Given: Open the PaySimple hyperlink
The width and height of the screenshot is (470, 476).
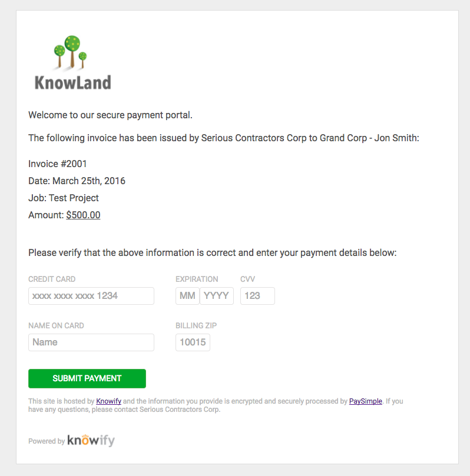Looking at the screenshot, I should point(366,401).
